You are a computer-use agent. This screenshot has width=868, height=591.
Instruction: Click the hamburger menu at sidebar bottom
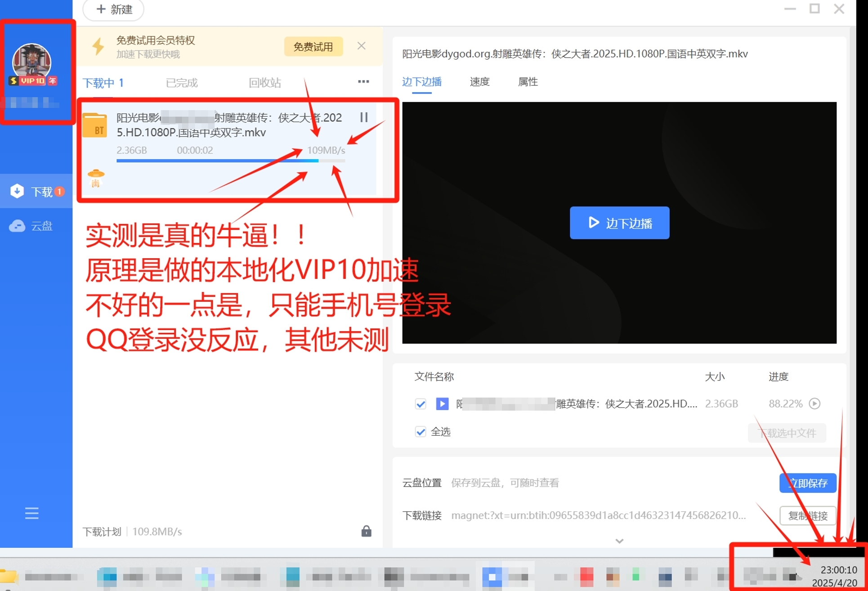31,514
